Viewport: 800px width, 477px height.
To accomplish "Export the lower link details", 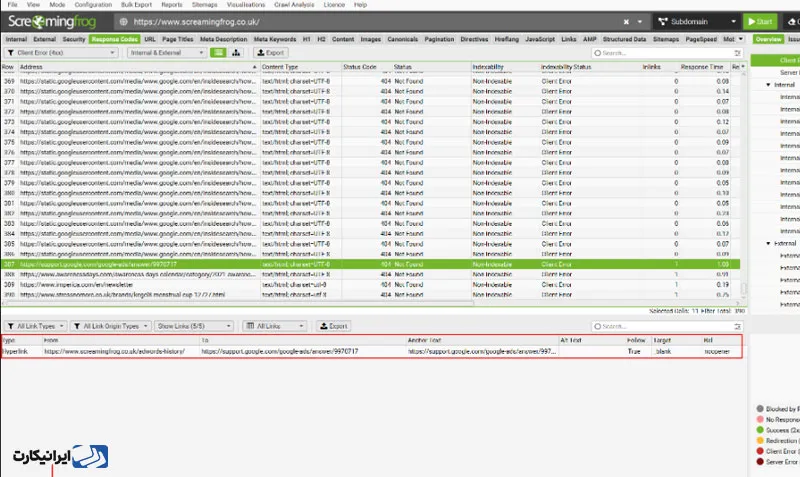I will click(333, 326).
